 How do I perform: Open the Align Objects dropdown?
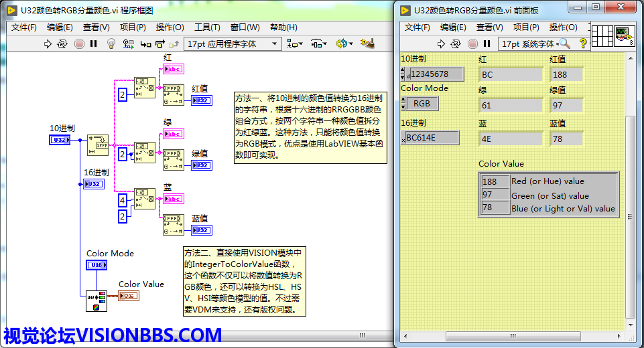coord(294,43)
